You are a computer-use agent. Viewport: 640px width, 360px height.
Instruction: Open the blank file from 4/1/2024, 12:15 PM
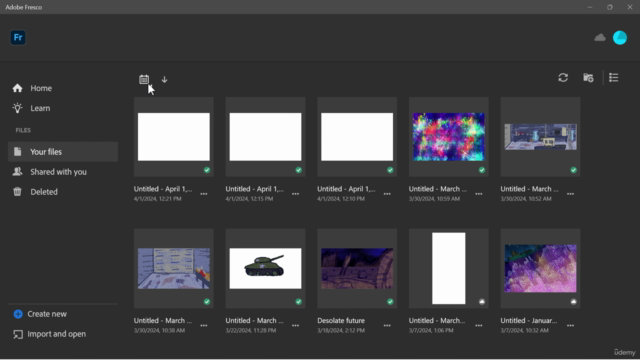click(265, 137)
